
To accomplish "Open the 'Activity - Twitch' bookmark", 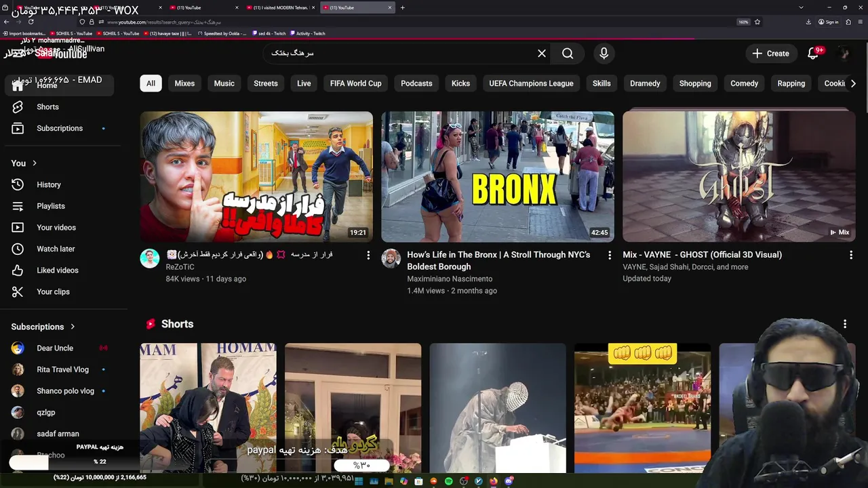I will tap(307, 33).
